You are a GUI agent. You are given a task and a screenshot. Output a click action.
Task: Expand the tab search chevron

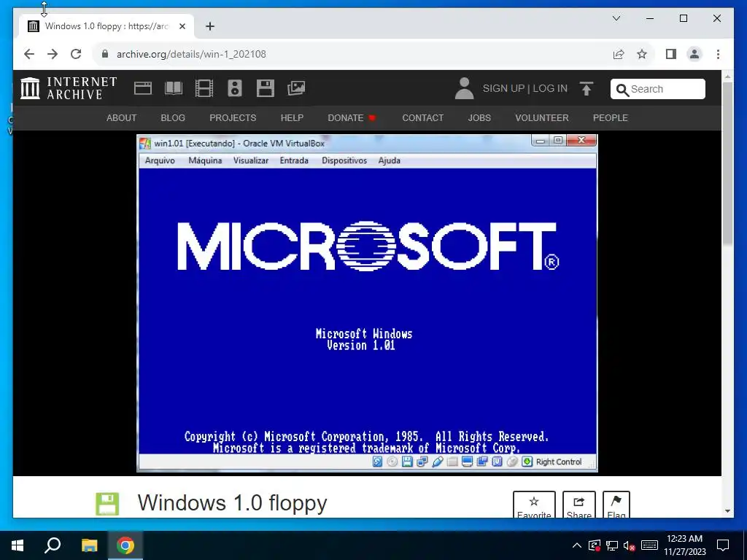click(616, 18)
